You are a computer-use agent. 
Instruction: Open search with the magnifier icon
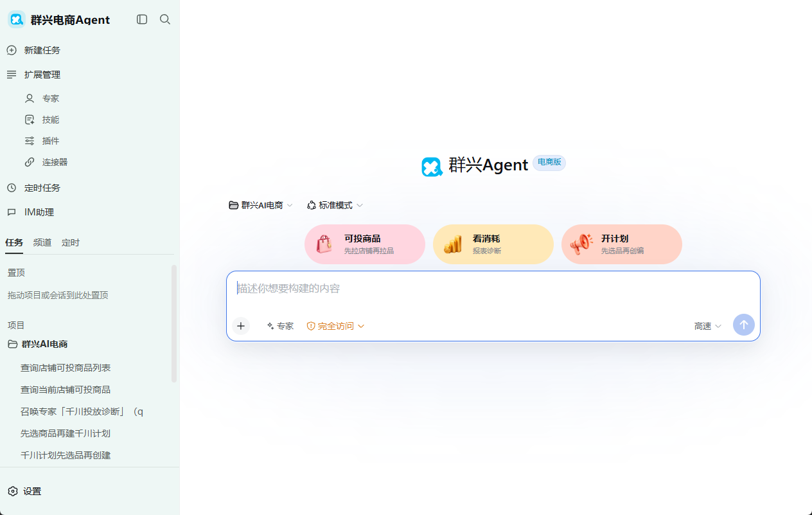click(x=165, y=19)
